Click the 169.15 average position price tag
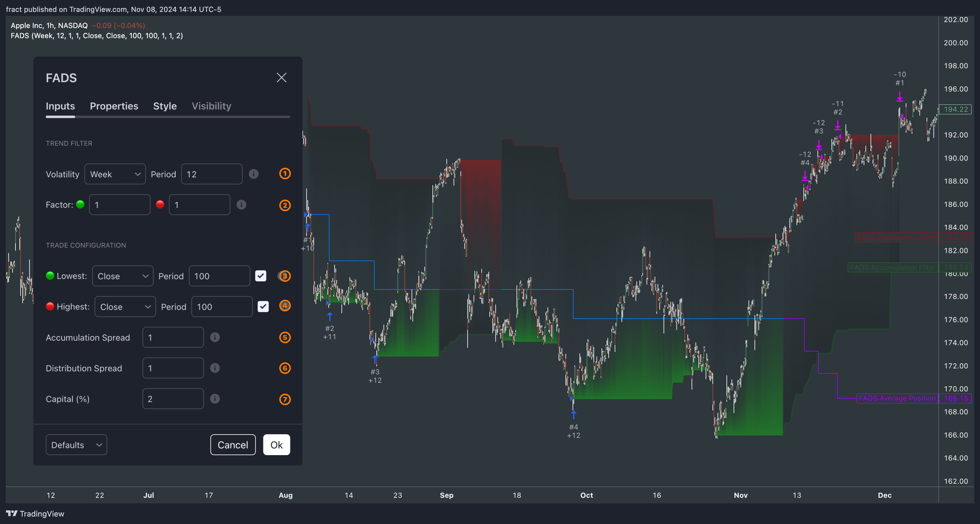980x524 pixels. [x=955, y=399]
